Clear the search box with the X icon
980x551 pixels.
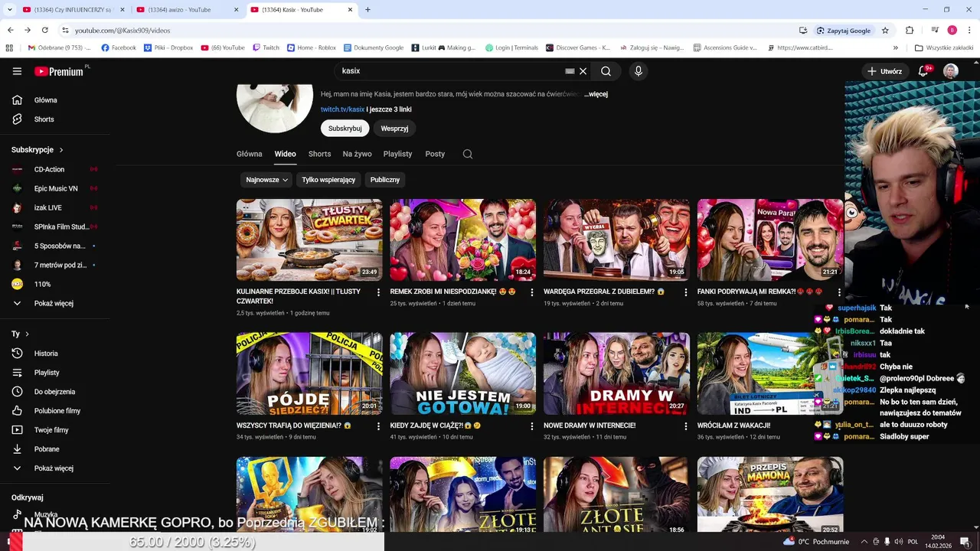[583, 71]
